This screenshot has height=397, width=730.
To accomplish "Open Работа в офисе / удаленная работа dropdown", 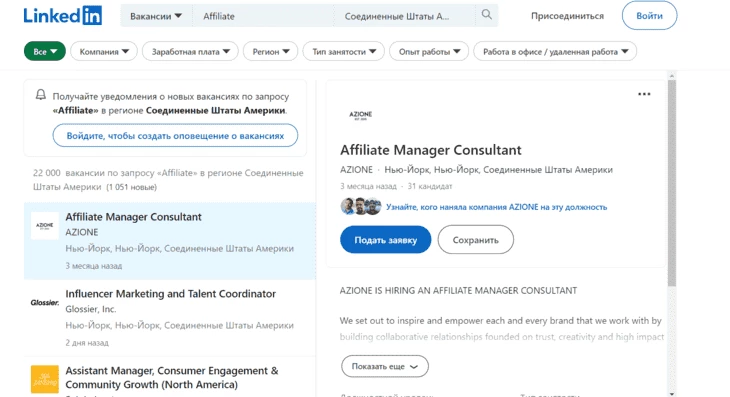I will [x=555, y=52].
